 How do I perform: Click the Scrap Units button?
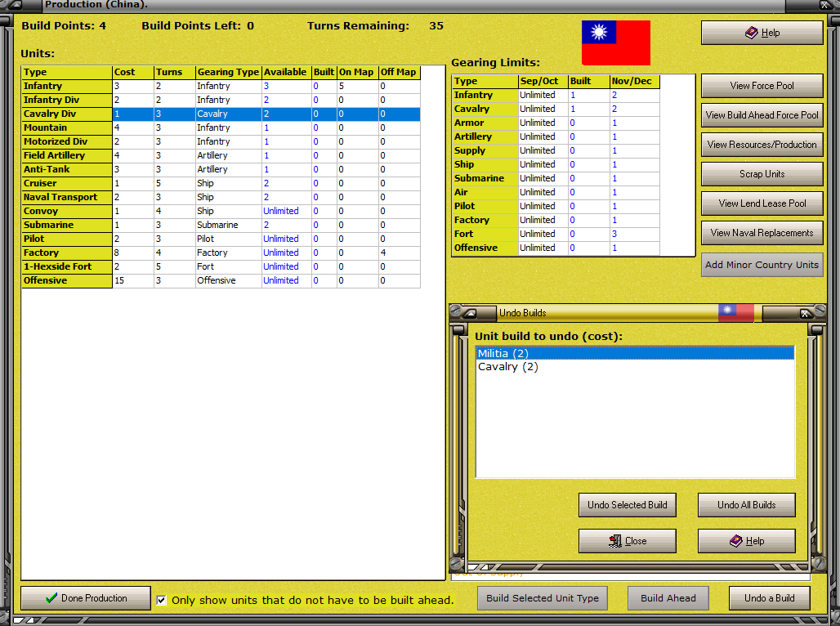[x=762, y=174]
